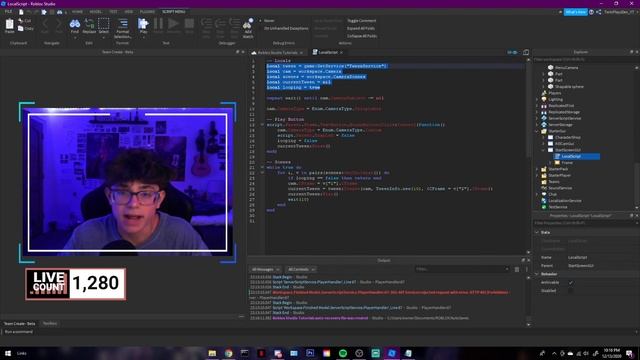Click Collapse All Folds
The image size is (640, 360).
click(x=362, y=36)
